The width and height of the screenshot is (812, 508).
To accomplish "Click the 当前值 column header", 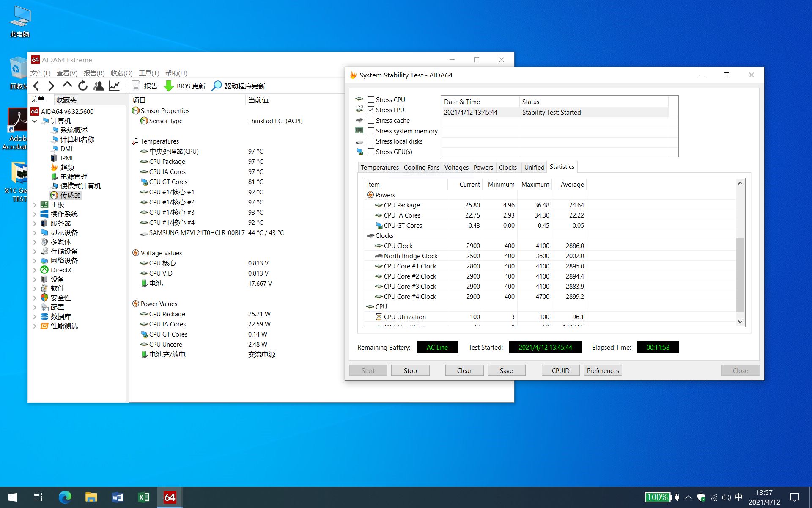I will point(258,100).
